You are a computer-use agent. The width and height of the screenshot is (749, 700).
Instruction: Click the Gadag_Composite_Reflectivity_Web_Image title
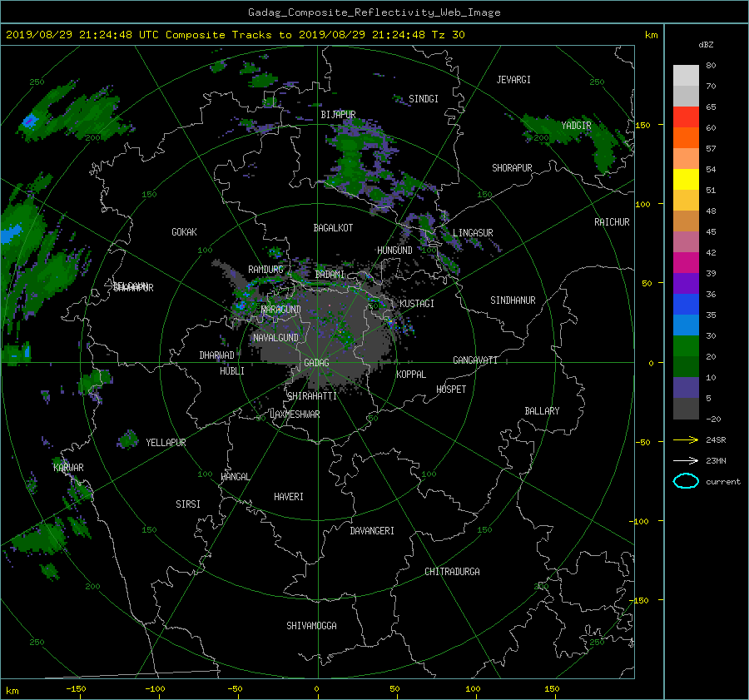coord(374,12)
